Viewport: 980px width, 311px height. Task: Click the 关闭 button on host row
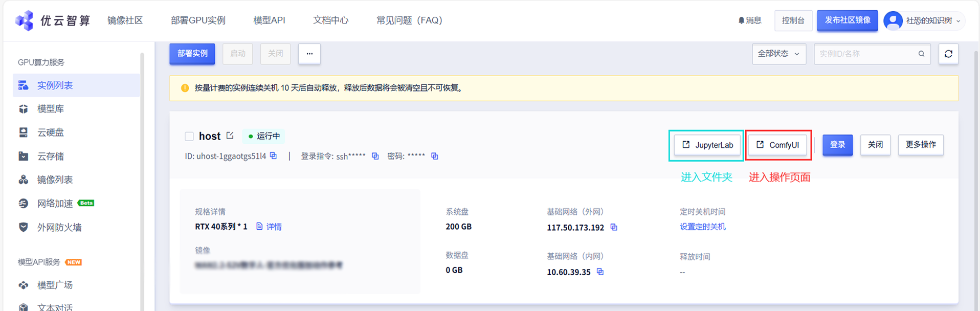click(x=875, y=145)
